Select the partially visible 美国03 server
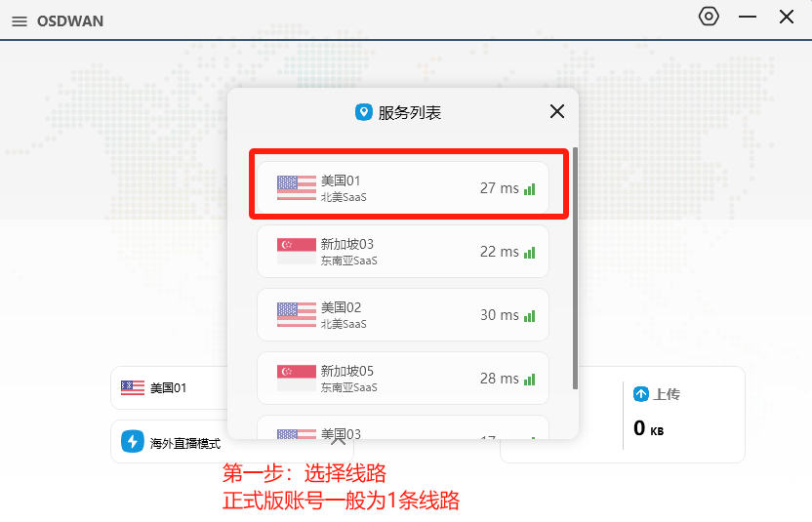 pos(403,427)
